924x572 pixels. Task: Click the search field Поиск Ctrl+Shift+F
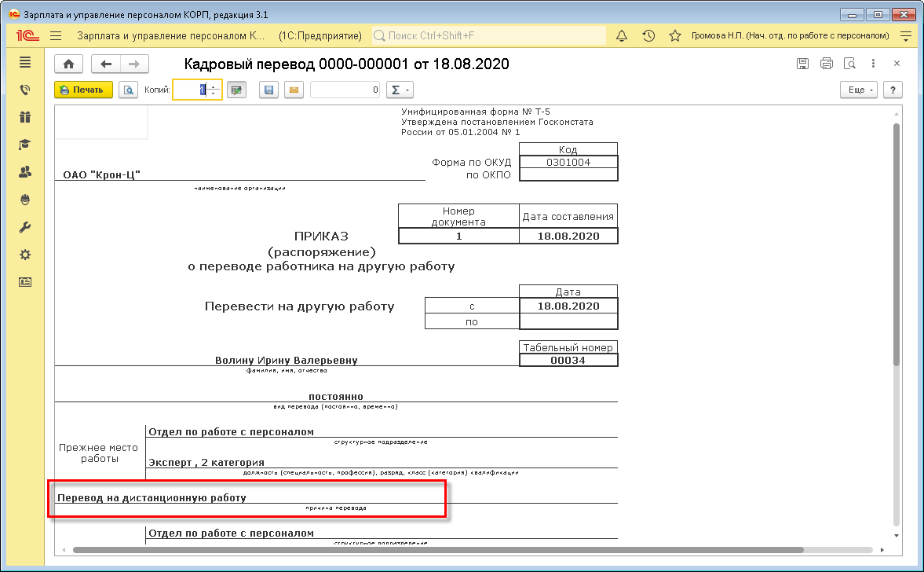pyautogui.click(x=487, y=36)
